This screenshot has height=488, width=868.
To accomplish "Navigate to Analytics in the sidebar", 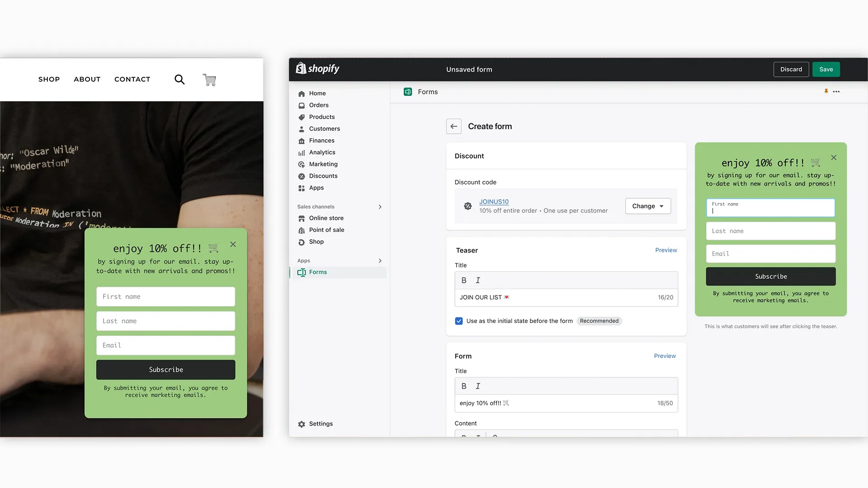I will (322, 152).
